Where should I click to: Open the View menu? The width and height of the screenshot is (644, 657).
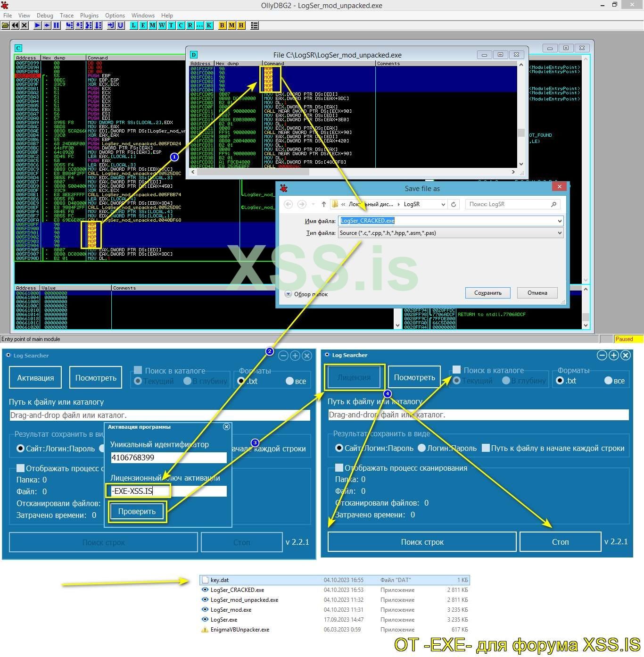coord(24,16)
